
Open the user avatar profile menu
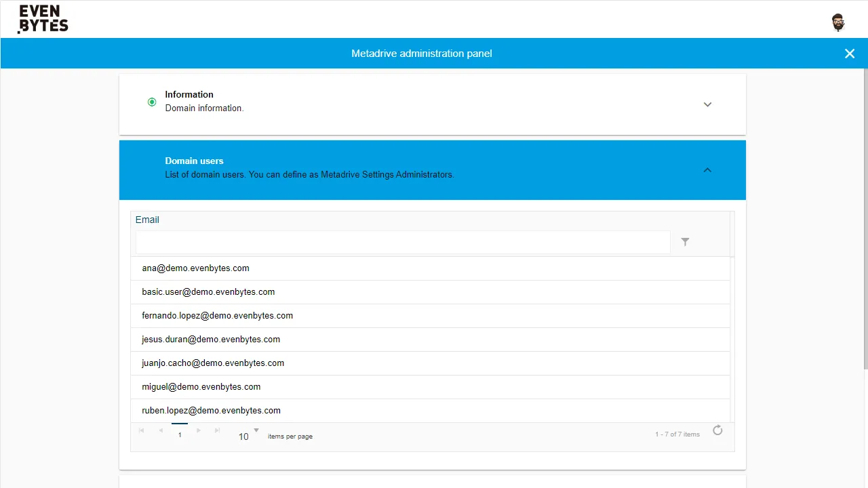pos(838,22)
